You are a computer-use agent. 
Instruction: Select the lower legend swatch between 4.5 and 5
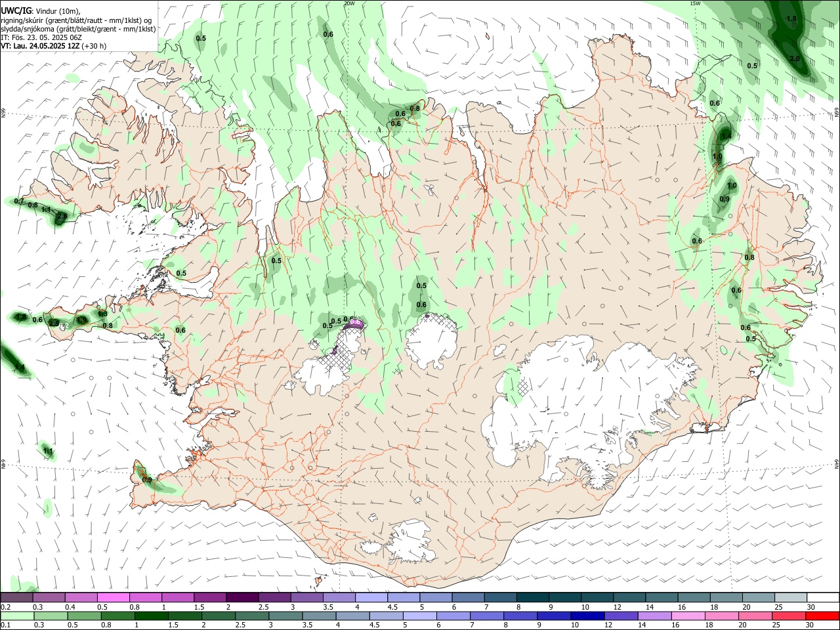pos(386,616)
